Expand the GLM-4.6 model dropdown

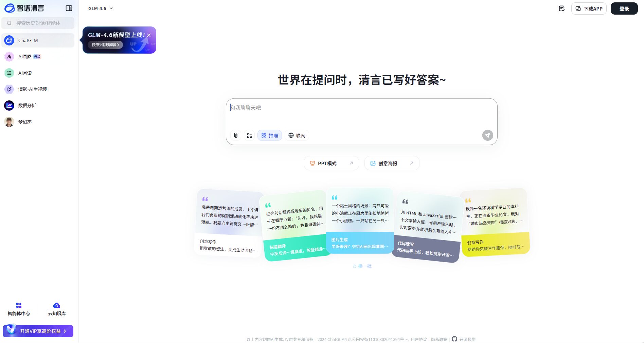pyautogui.click(x=101, y=8)
